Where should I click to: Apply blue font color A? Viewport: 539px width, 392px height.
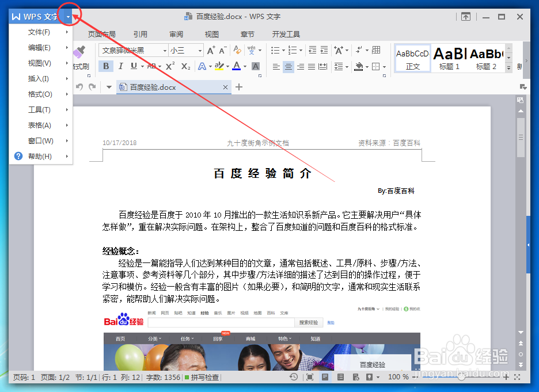[x=237, y=66]
